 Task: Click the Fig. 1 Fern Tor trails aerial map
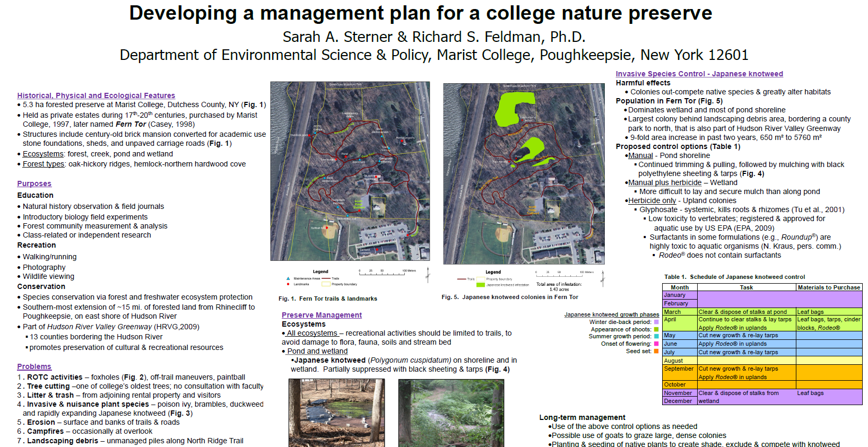coord(350,171)
